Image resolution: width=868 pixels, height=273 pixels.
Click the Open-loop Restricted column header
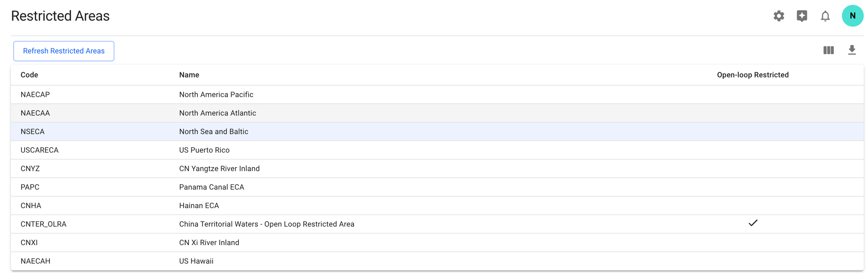click(752, 75)
